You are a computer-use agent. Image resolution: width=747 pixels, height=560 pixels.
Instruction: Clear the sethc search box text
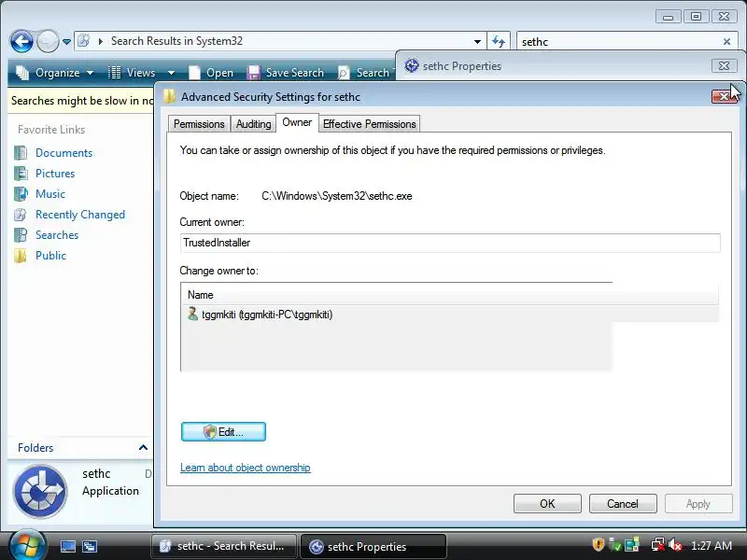coord(726,41)
